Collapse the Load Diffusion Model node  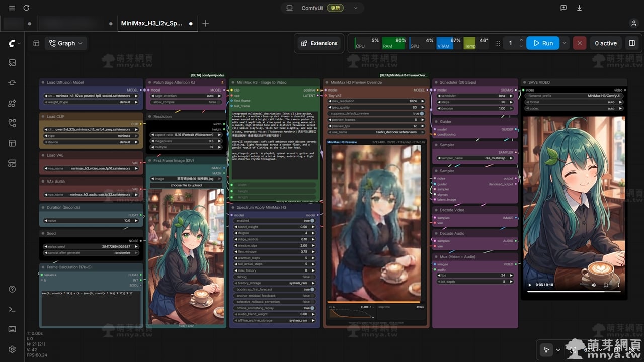43,82
